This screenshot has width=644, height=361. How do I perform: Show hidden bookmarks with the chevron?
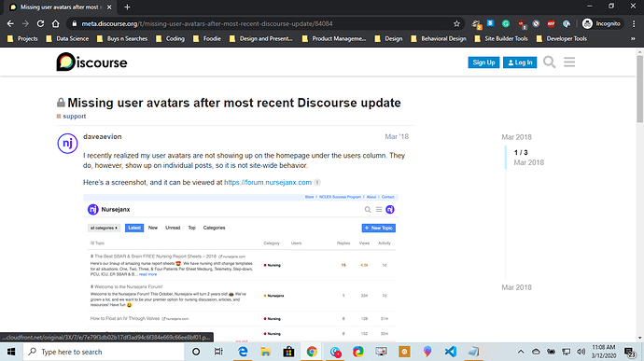pyautogui.click(x=633, y=38)
